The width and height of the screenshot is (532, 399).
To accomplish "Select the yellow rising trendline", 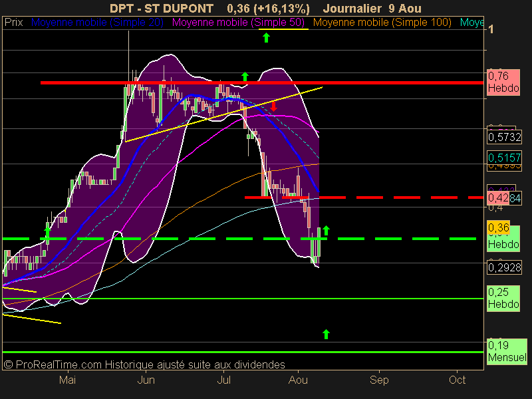I will coord(223,114).
